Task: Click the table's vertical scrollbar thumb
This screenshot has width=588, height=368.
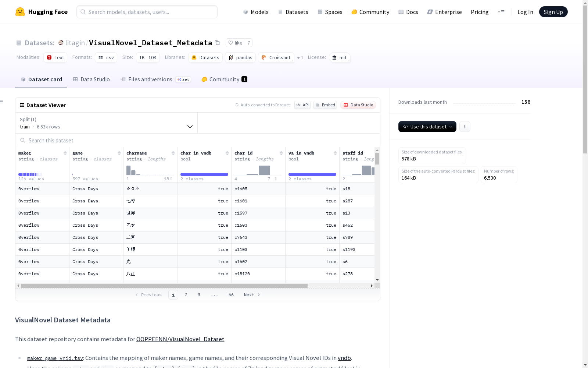Action: [377, 158]
